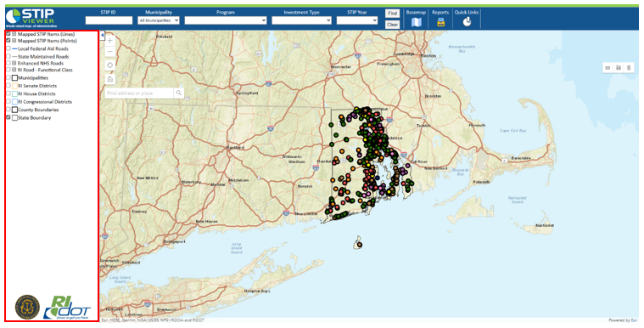Click the Reports label
Screen dimensions: 644x328
point(440,13)
